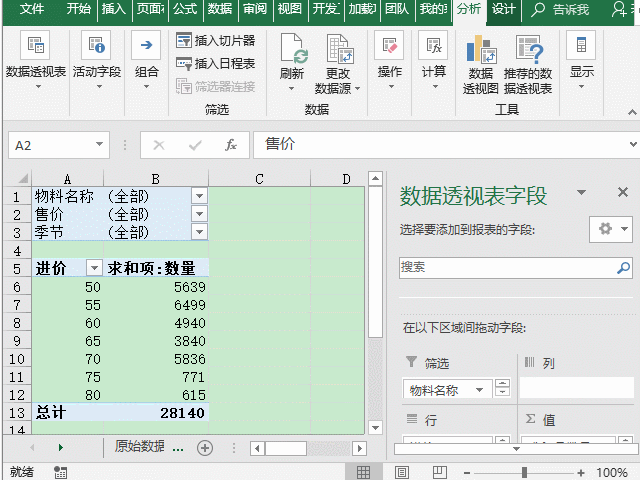Click the 100% zoom level
Image resolution: width=640 pixels, height=480 pixels.
click(611, 473)
